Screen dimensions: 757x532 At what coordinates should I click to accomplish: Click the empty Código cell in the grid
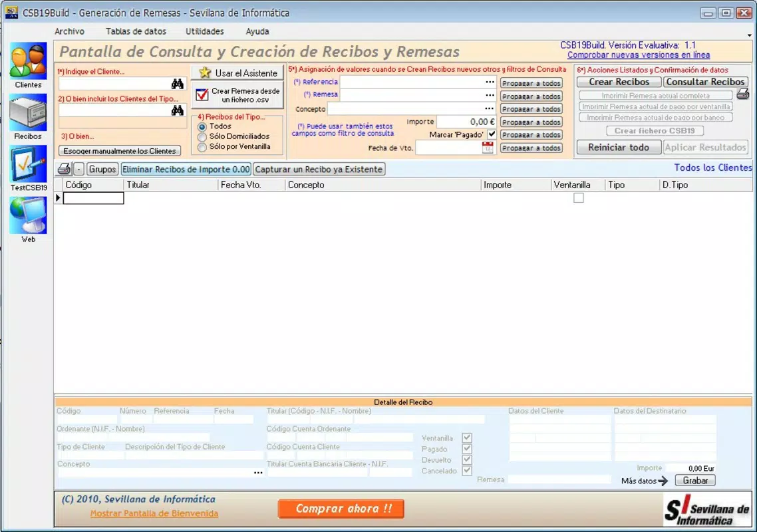93,198
